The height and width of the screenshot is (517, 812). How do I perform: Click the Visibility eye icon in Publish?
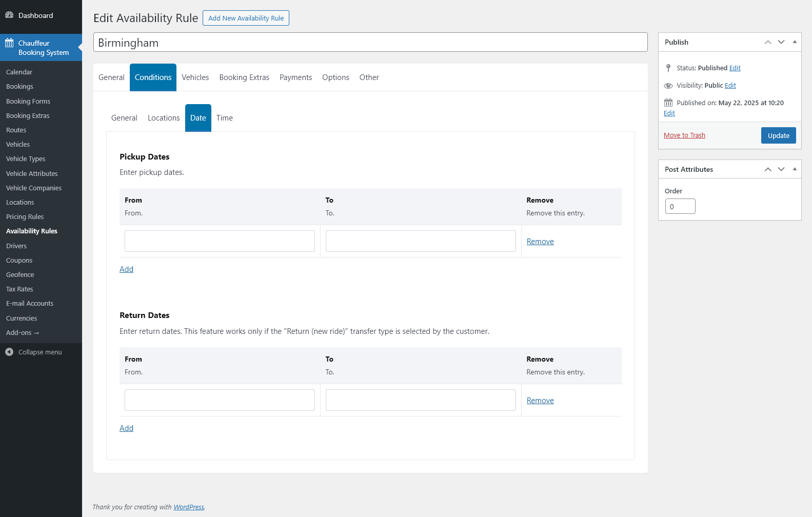pos(668,86)
